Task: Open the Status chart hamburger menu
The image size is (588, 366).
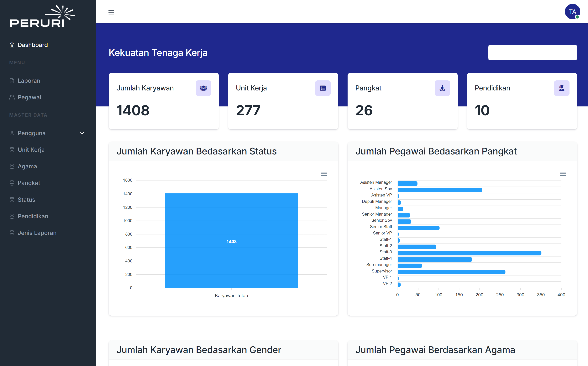Action: click(324, 174)
